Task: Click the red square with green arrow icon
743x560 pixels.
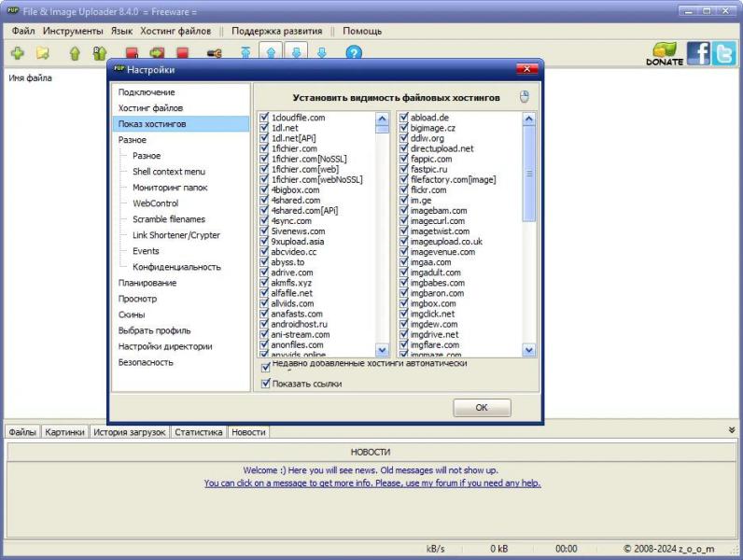Action: click(x=158, y=52)
